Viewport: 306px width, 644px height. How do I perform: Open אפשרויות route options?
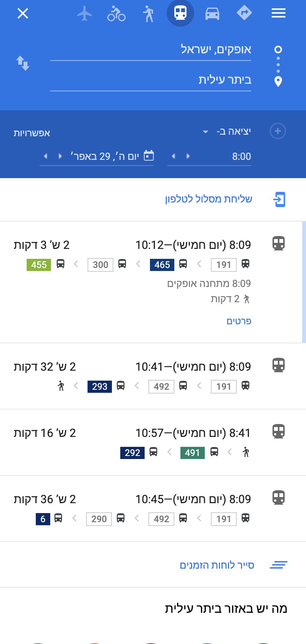(x=32, y=133)
